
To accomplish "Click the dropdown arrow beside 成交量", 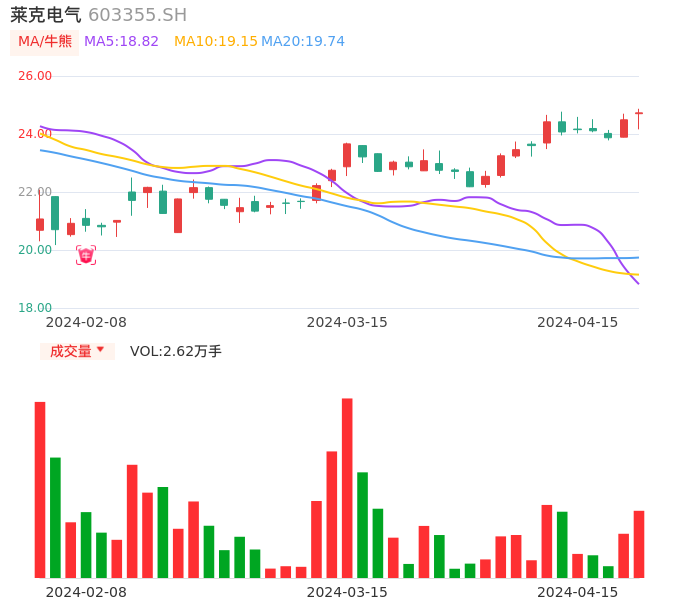I will (x=100, y=350).
